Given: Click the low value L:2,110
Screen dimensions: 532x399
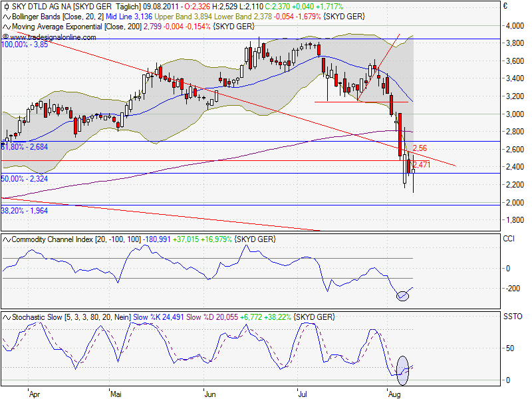Looking at the screenshot, I should coord(251,7).
